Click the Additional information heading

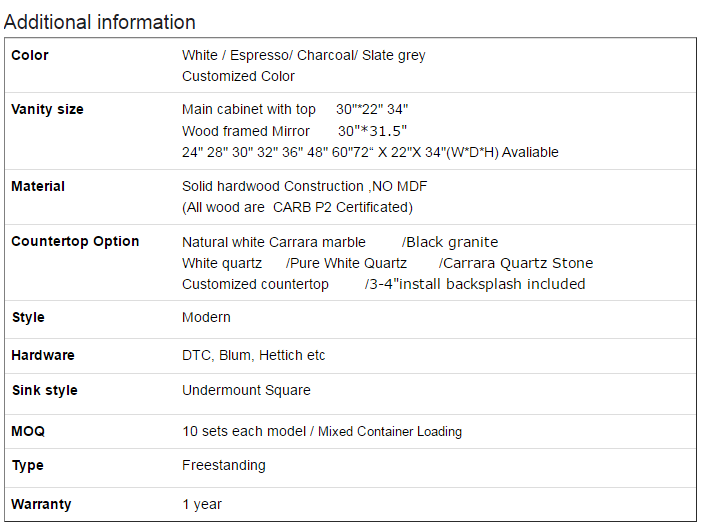point(100,22)
